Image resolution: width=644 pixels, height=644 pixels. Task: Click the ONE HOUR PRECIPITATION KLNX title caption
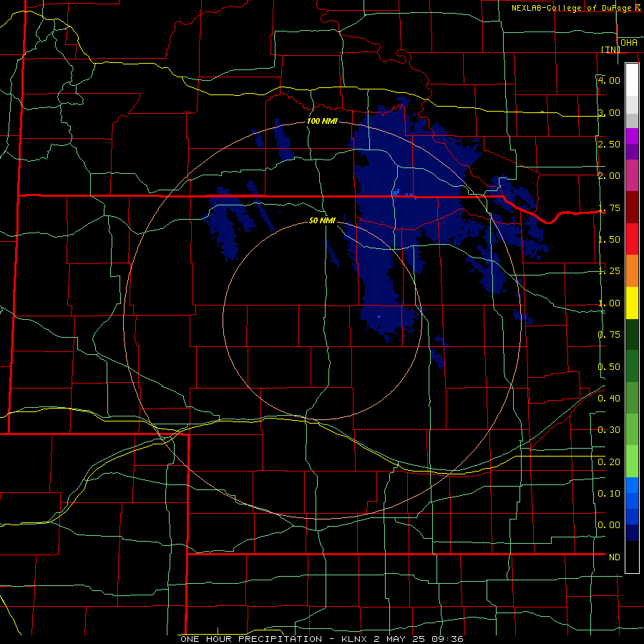point(322,639)
